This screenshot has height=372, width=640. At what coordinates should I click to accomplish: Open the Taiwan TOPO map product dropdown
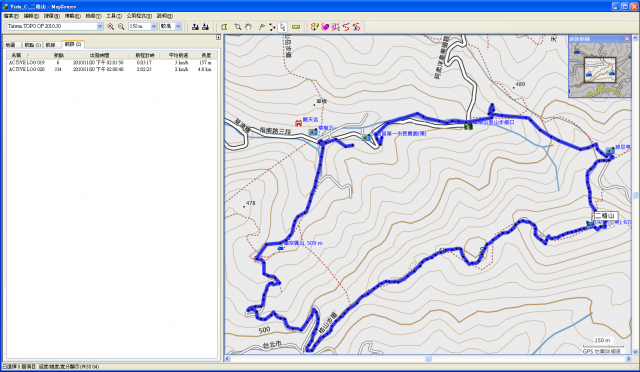pyautogui.click(x=100, y=26)
